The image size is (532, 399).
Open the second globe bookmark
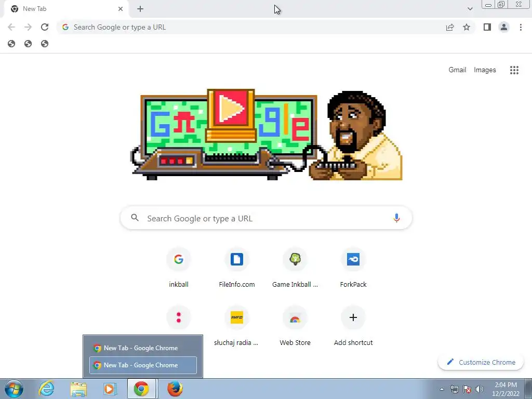28,44
